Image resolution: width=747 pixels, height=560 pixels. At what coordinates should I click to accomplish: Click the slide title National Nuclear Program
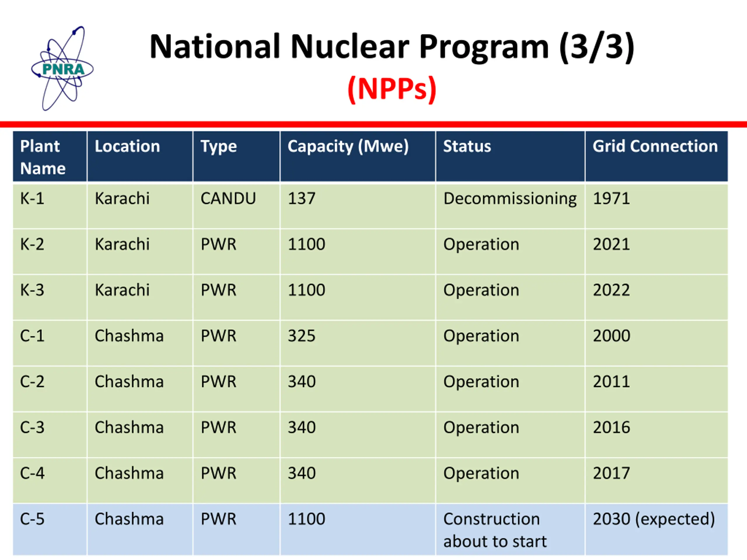point(392,47)
